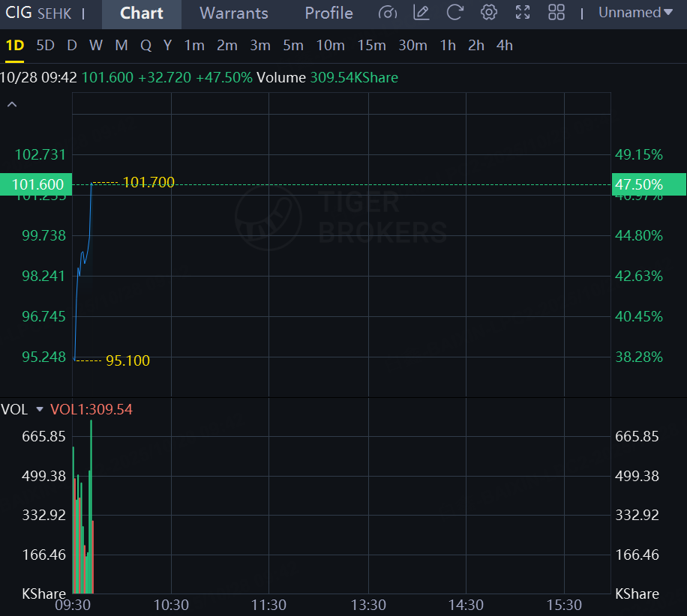Switch to the Warrants tab

point(233,13)
